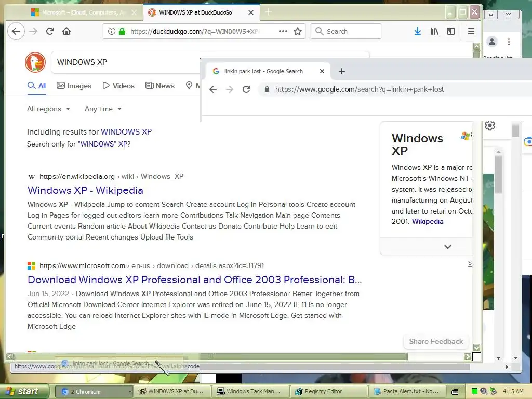Click Chromium forward arrow

[230, 89]
